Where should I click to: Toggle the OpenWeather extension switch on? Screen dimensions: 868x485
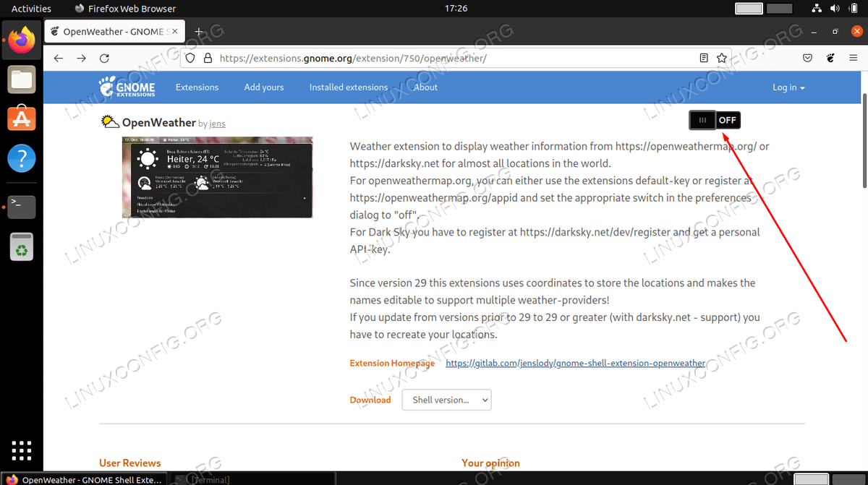[x=715, y=120]
